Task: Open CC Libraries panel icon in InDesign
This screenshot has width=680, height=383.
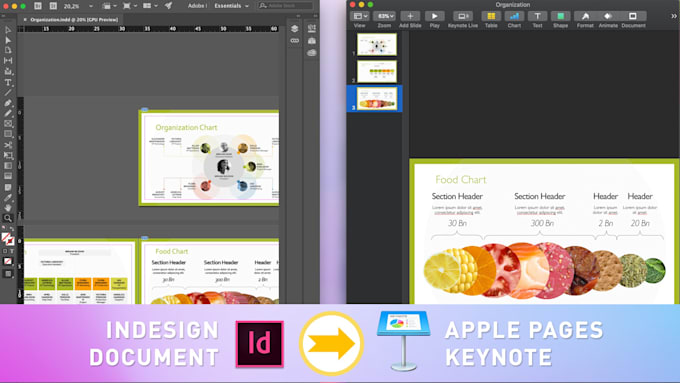Action: pos(312,53)
